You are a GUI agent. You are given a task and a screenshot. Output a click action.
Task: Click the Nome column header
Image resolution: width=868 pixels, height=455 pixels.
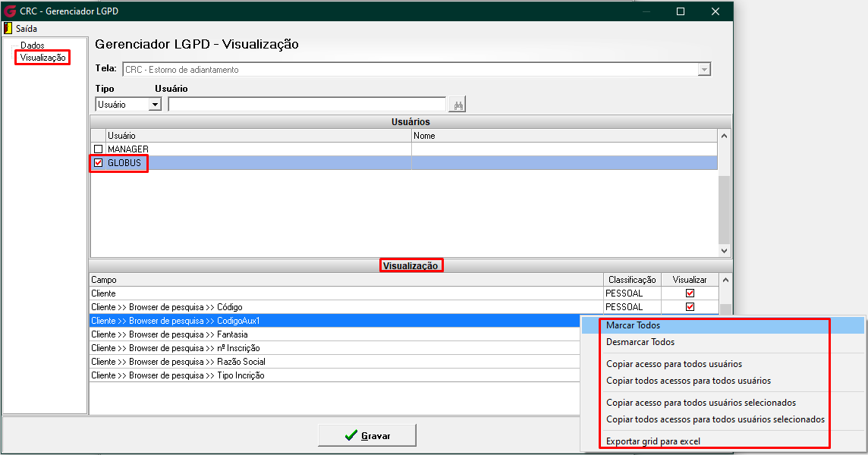(564, 136)
